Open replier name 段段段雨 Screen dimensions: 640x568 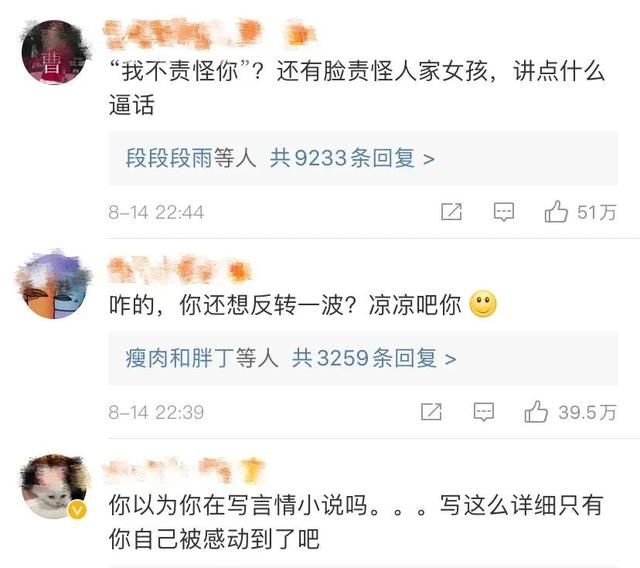(169, 158)
